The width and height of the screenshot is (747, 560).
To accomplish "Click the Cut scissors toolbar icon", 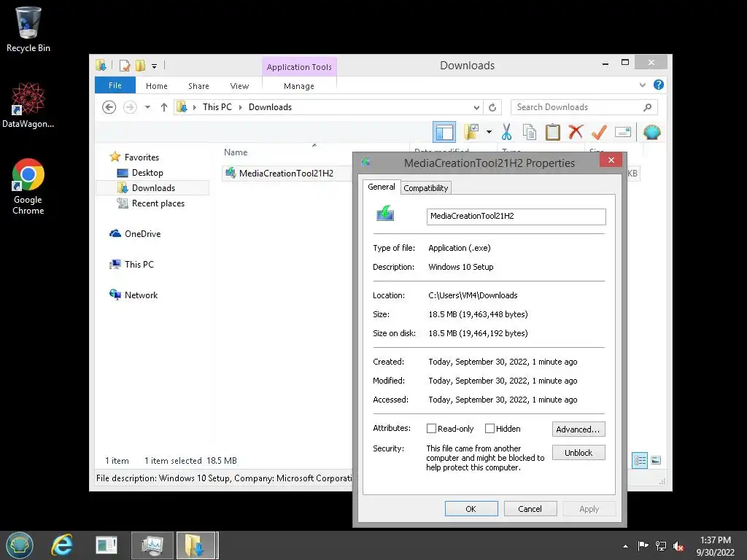I will tap(506, 132).
